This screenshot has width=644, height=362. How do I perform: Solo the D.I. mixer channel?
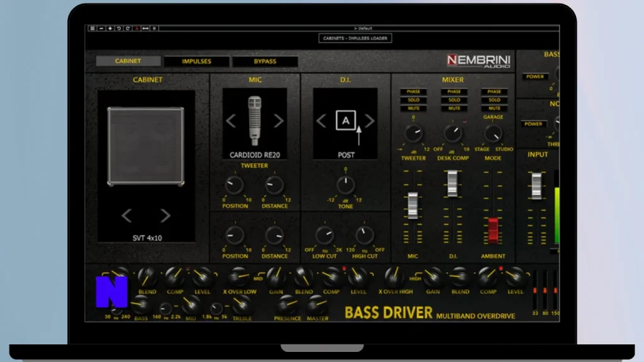pos(454,100)
